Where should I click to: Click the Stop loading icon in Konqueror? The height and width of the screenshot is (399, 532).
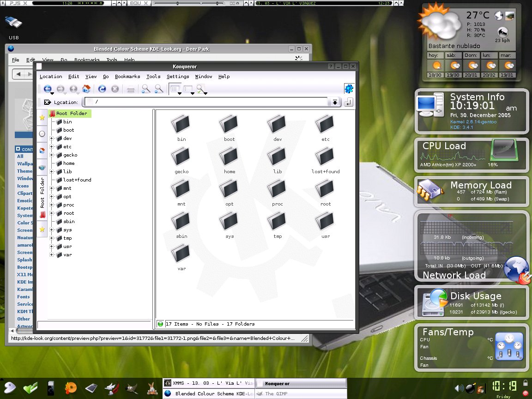[x=115, y=89]
